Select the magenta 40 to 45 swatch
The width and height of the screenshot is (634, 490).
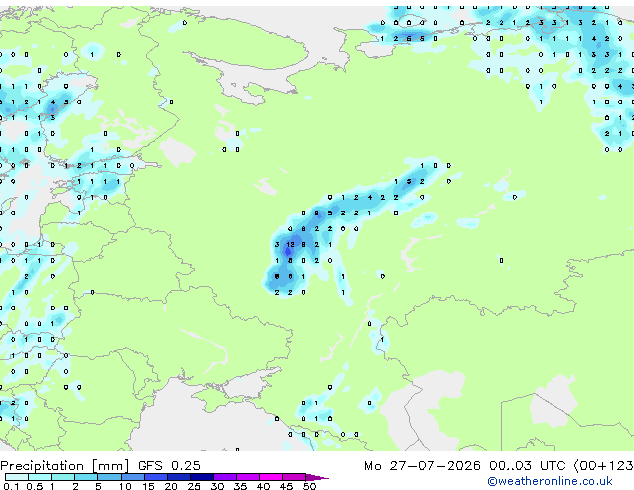coord(271,477)
